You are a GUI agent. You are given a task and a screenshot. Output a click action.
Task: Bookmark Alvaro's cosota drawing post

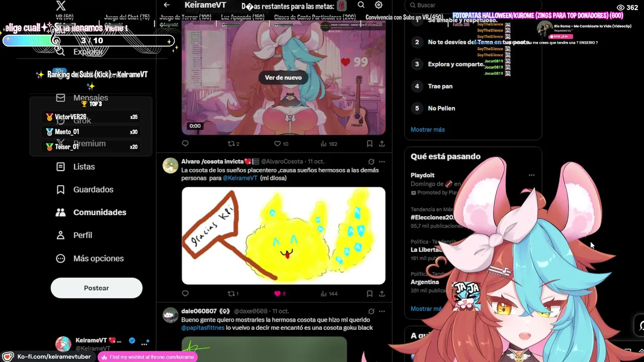(x=369, y=294)
